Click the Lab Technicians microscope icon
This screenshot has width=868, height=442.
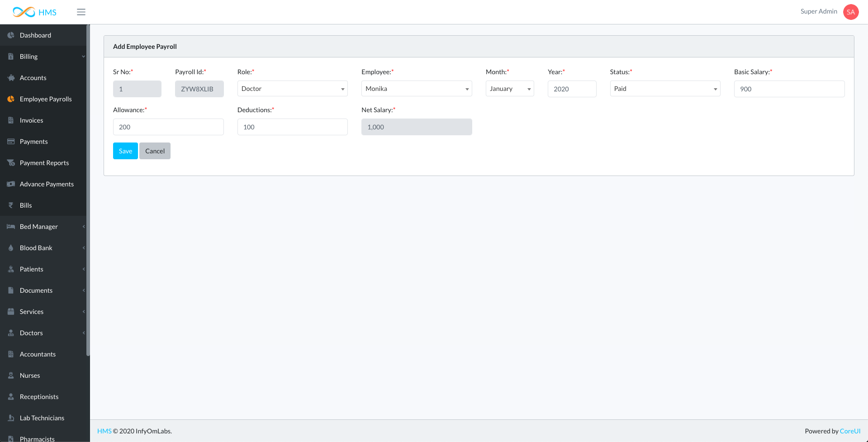pos(11,418)
